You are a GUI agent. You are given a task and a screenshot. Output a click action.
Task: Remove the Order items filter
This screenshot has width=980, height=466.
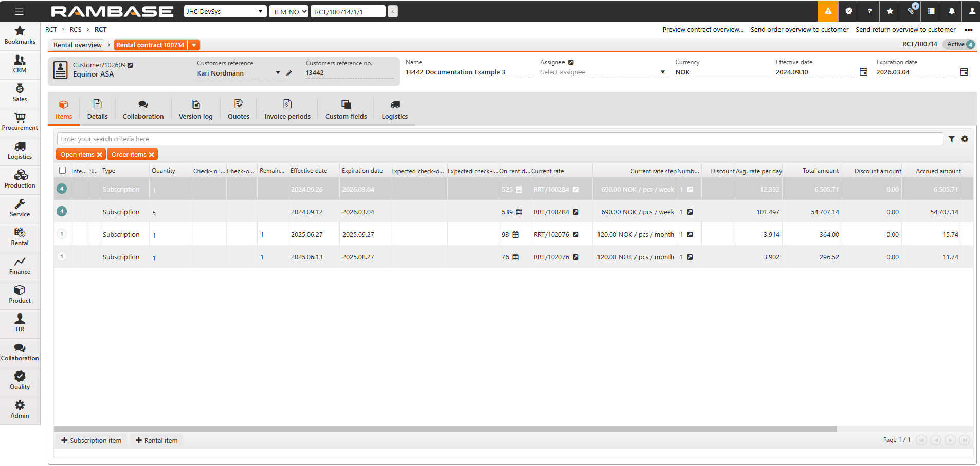pyautogui.click(x=152, y=155)
